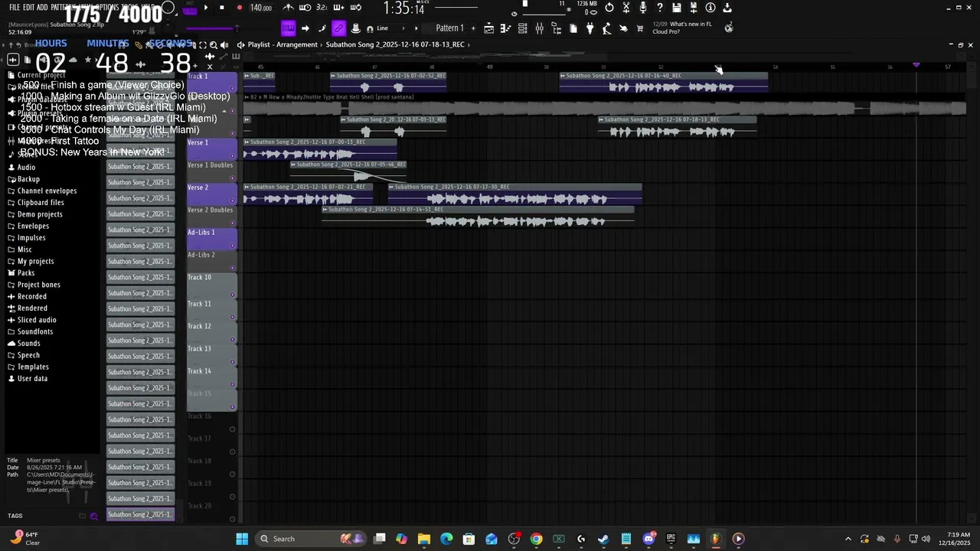Open the playlist view icon
This screenshot has height=551, width=980.
[489, 28]
